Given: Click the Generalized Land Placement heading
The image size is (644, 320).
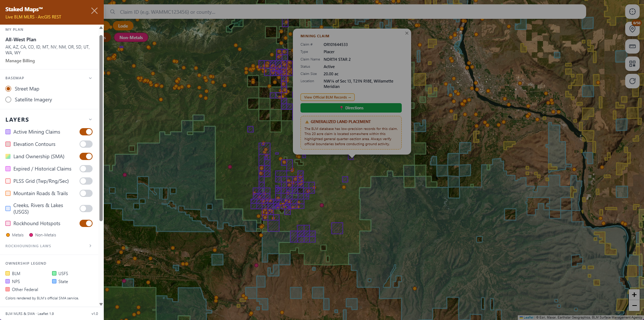Looking at the screenshot, I should coord(341,122).
